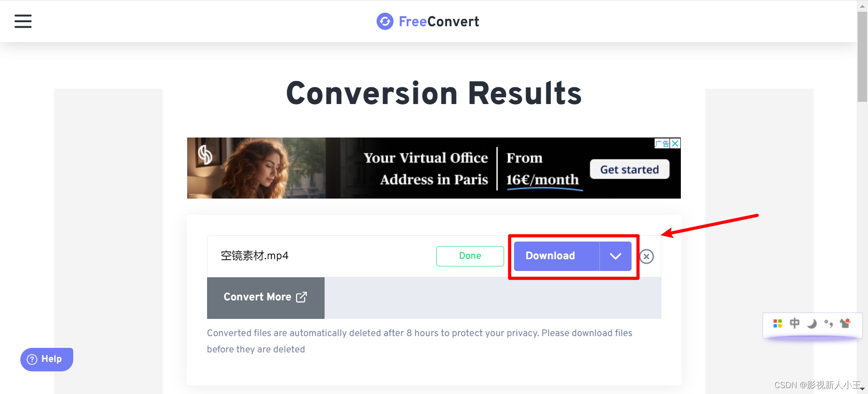Close the ad with X icon
Image resolution: width=868 pixels, height=394 pixels.
coord(675,143)
